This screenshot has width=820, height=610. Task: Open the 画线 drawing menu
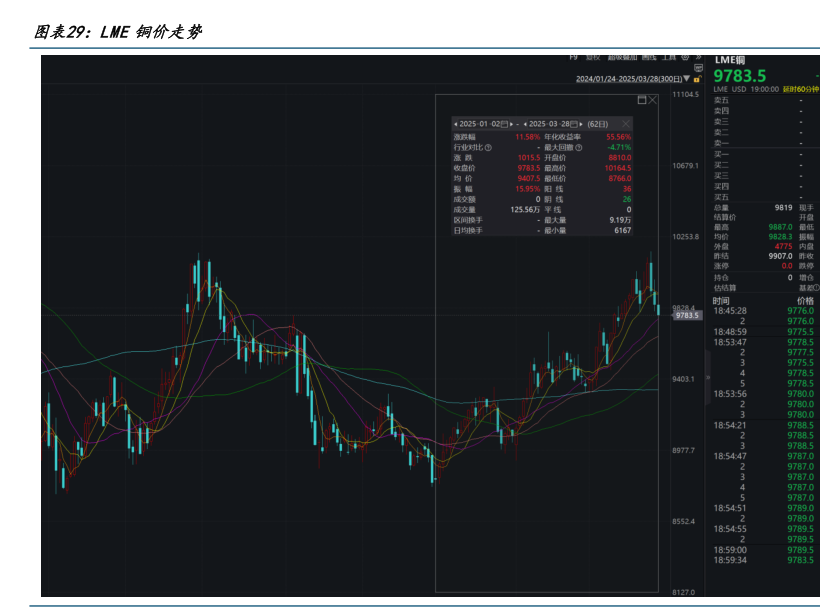click(x=648, y=57)
